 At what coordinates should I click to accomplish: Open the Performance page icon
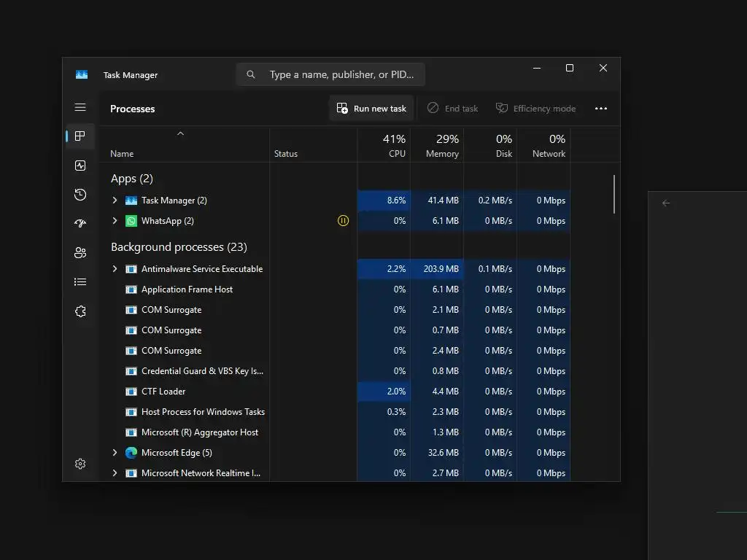(80, 166)
